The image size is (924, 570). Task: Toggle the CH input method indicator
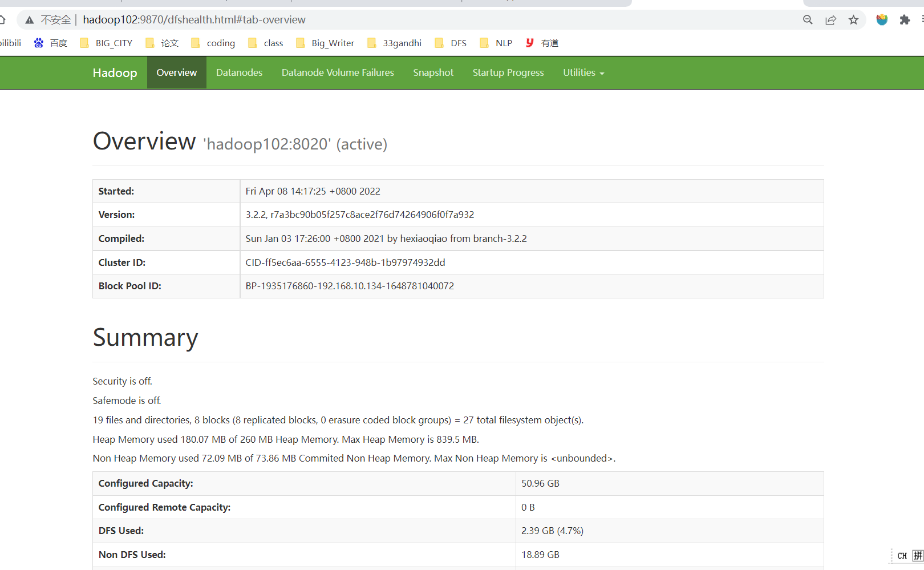tap(902, 555)
